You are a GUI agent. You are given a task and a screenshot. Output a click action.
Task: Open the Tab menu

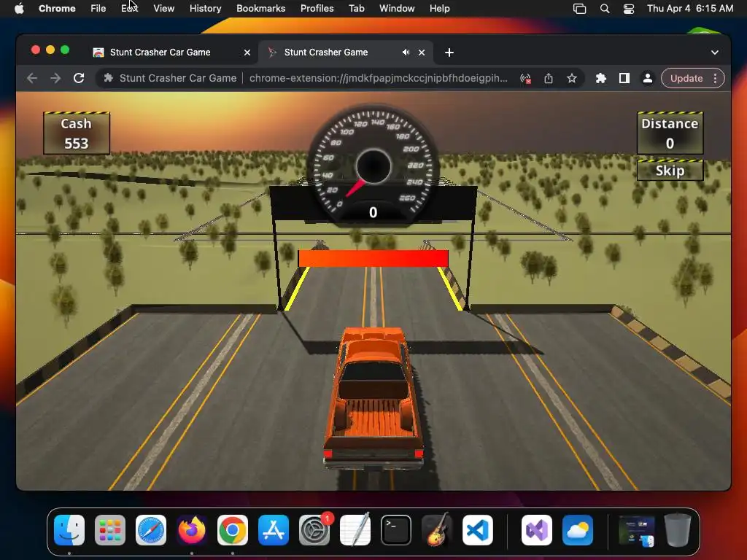[356, 9]
